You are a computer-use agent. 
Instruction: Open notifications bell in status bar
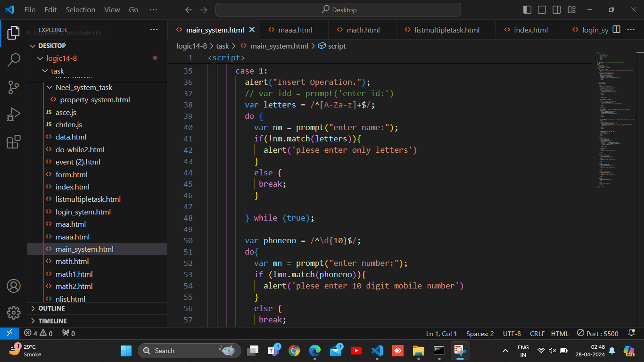632,333
